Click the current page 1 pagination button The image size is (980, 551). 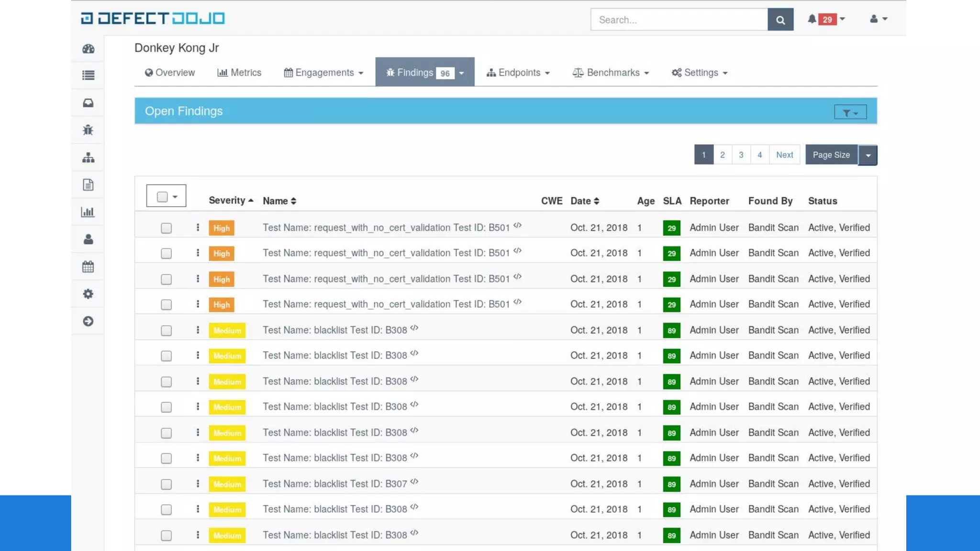pyautogui.click(x=704, y=155)
